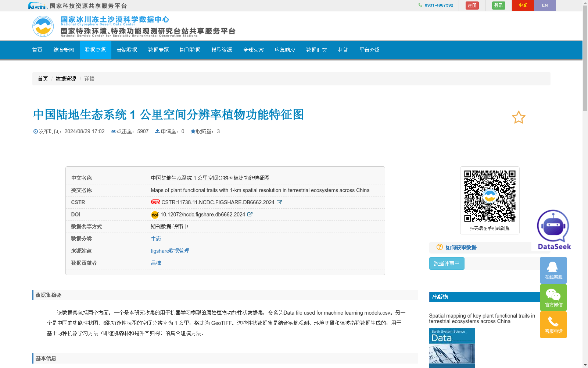Open the 官方微信 WeChat icon
Viewport: 588px width, 368px height.
pyautogui.click(x=553, y=297)
